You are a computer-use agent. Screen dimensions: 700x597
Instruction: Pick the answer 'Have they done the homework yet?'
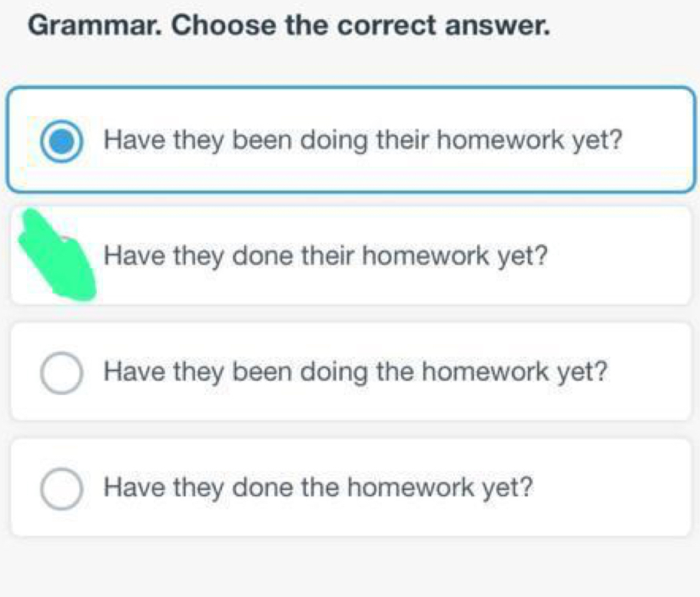coord(319,487)
